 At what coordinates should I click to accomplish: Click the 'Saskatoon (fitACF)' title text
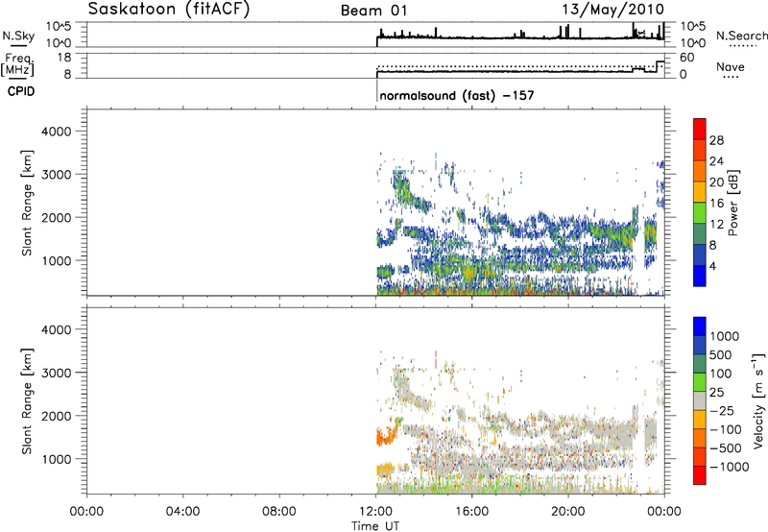click(169, 10)
